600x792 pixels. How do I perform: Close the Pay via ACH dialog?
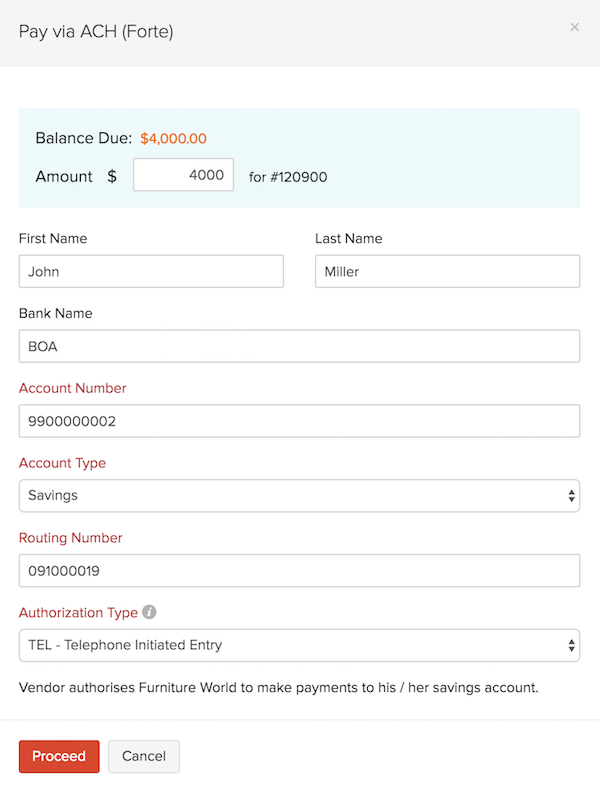pos(574,27)
